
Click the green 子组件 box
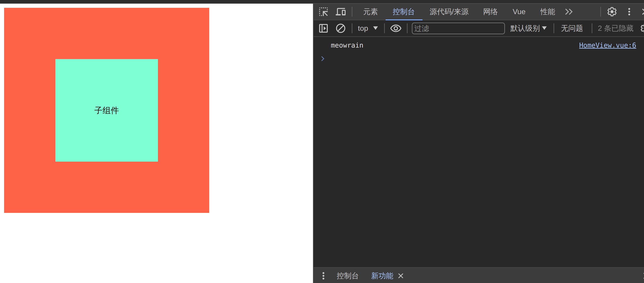106,110
